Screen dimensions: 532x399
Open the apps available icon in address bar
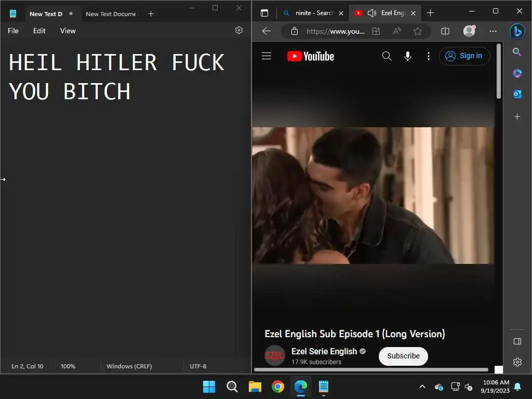click(x=376, y=31)
